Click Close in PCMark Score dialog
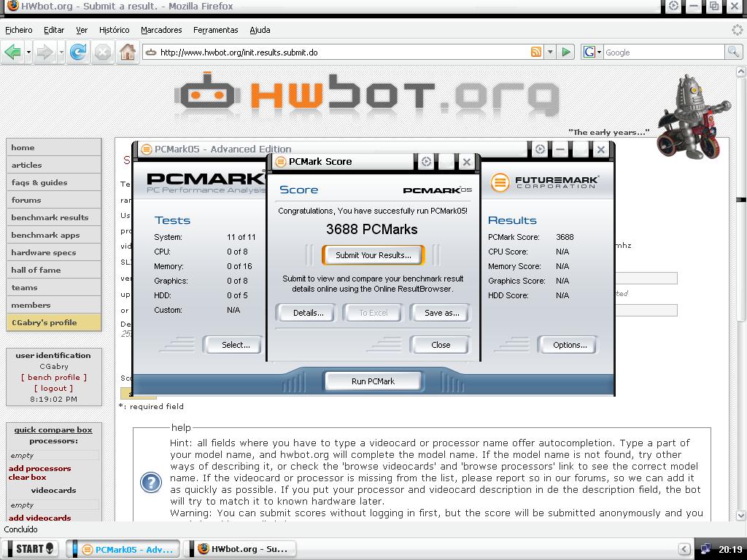This screenshot has width=747, height=560. 441,345
